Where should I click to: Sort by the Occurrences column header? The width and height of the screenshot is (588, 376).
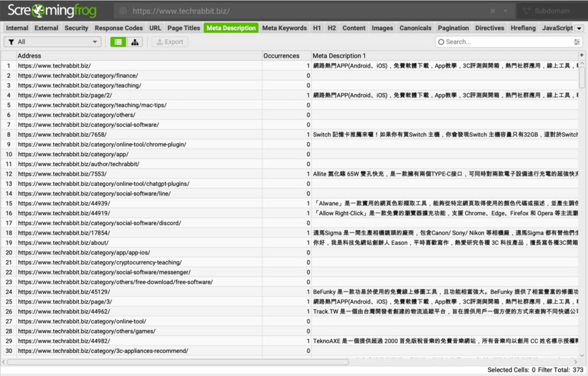pyautogui.click(x=287, y=56)
